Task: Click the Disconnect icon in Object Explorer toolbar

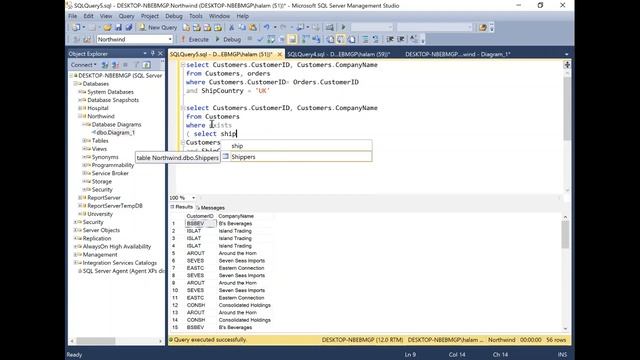Action: point(115,65)
